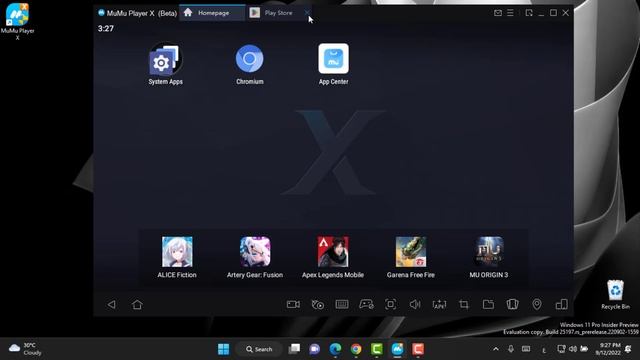
Task: Launch MU ORIGIN 3 game
Action: click(489, 257)
